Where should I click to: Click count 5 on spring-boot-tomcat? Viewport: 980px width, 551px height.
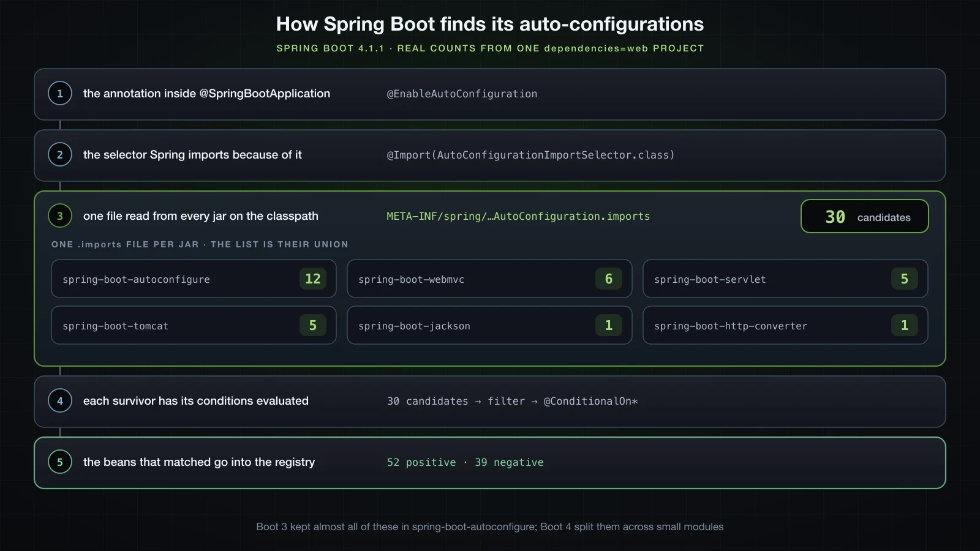313,326
